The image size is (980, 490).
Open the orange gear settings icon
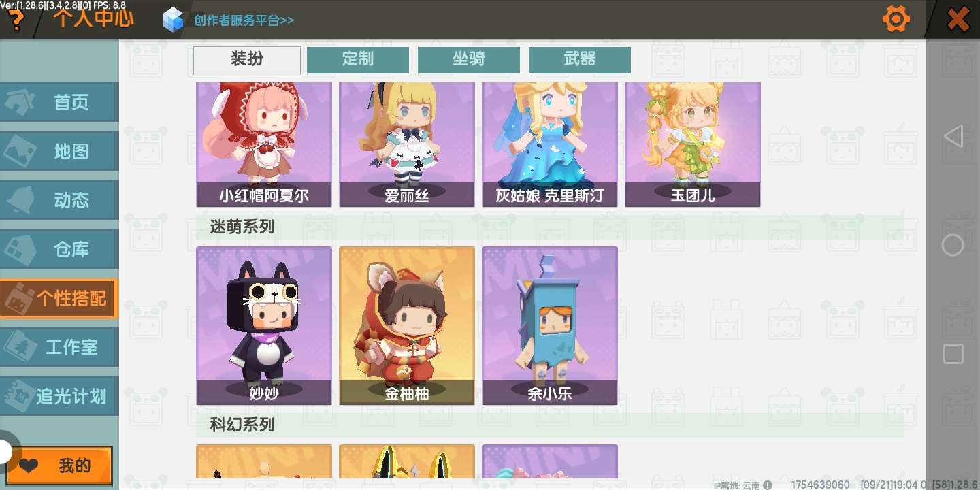896,19
